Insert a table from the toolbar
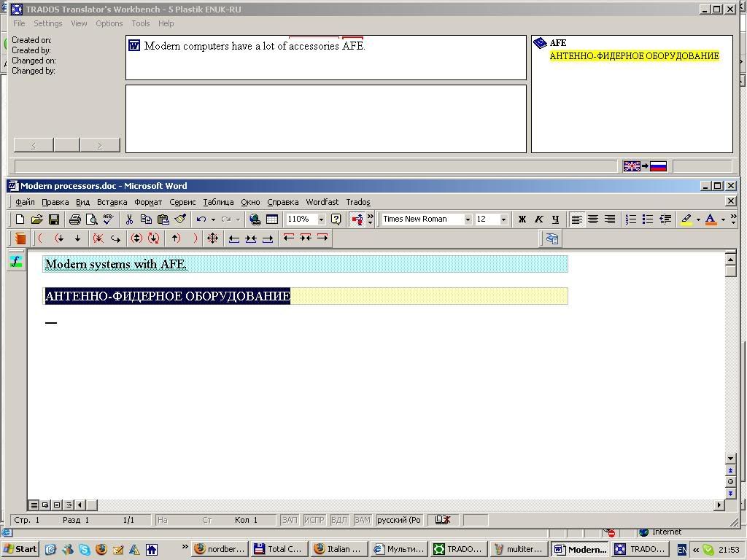This screenshot has width=747, height=560. click(272, 219)
